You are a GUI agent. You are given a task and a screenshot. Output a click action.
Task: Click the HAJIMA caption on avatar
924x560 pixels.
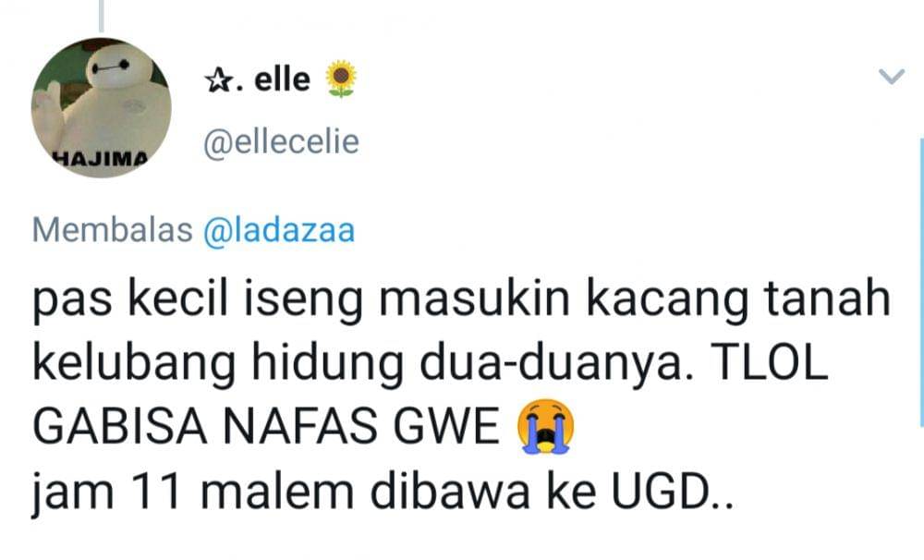point(100,159)
